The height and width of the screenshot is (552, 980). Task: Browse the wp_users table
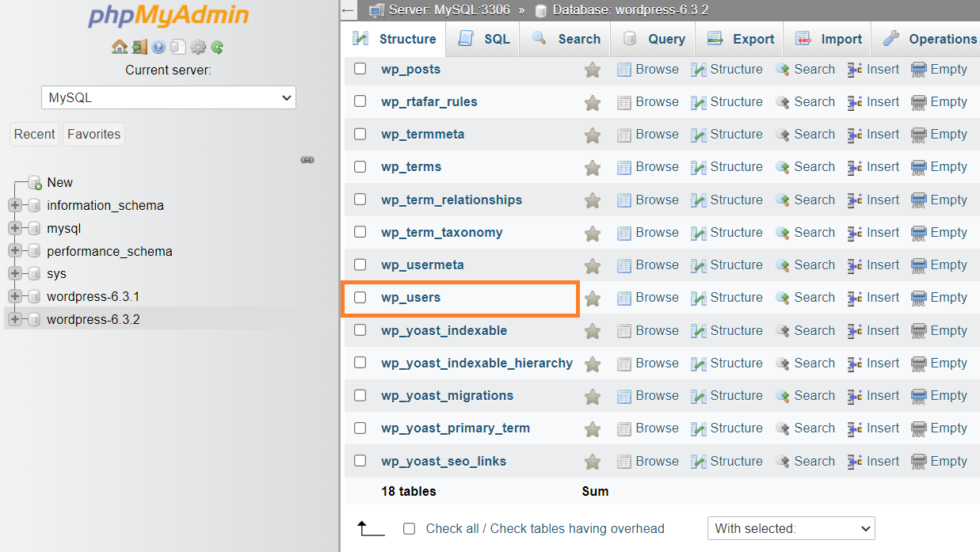pos(656,297)
